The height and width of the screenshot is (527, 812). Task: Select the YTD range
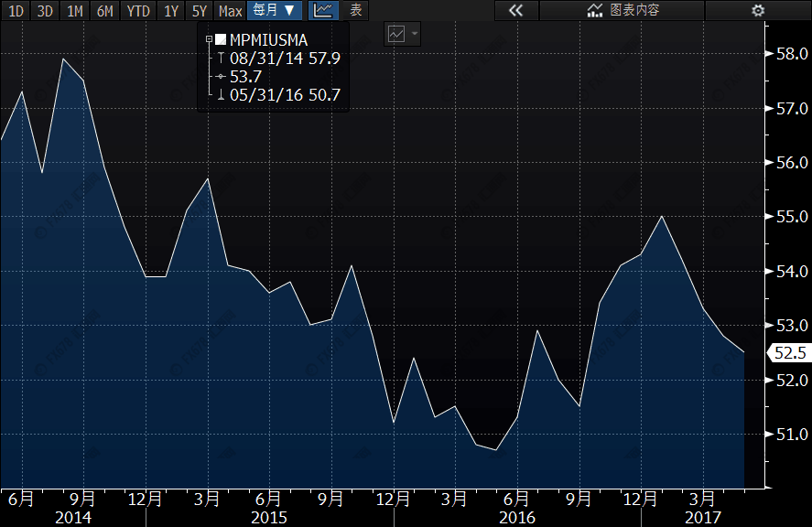(x=138, y=11)
